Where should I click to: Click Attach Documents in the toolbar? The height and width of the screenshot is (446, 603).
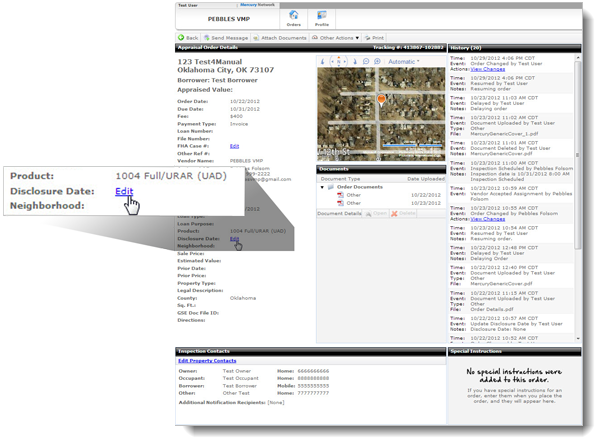[280, 38]
